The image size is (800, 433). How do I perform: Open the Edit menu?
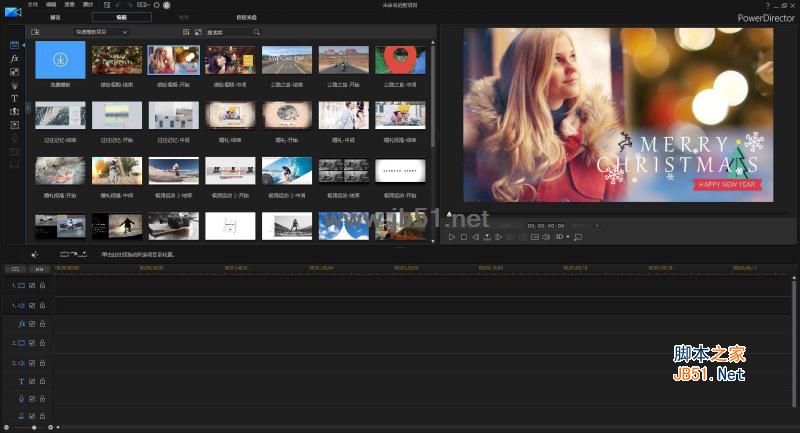[x=51, y=5]
